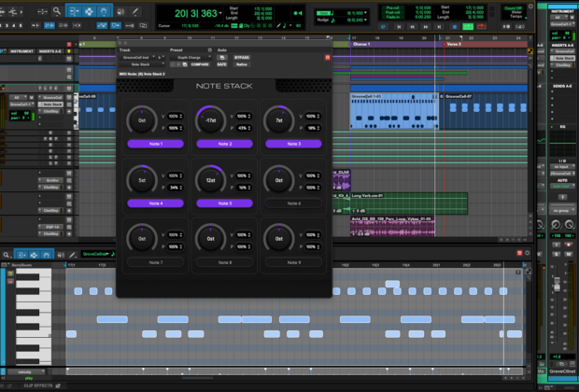
Task: Open the Track selector GrooveCell Inst dropdown
Action: click(137, 58)
